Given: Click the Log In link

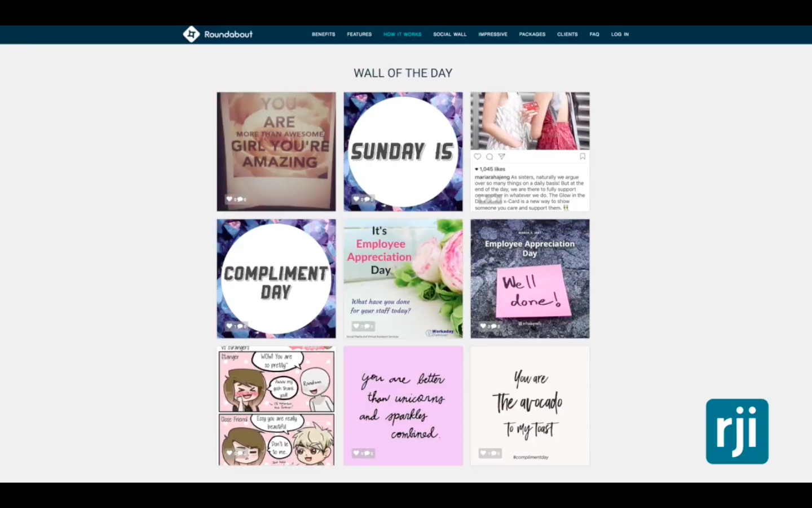Looking at the screenshot, I should [x=620, y=34].
